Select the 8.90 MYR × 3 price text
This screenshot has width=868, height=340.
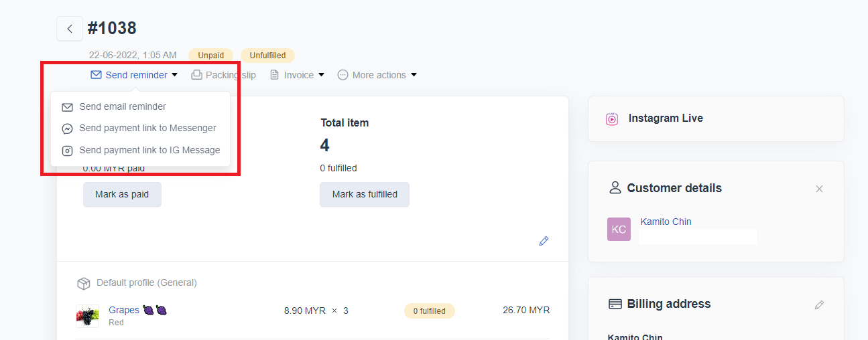click(x=316, y=311)
